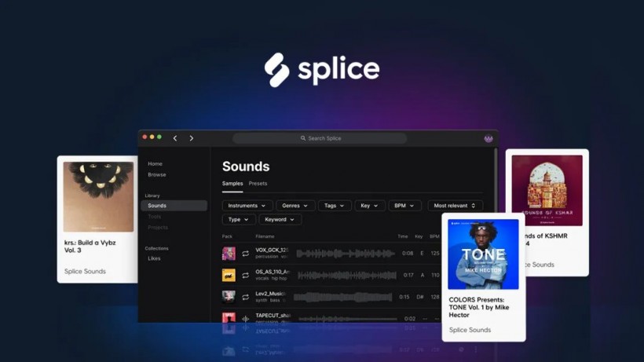The height and width of the screenshot is (362, 644).
Task: Sort by the Pack column header
Action: [227, 236]
